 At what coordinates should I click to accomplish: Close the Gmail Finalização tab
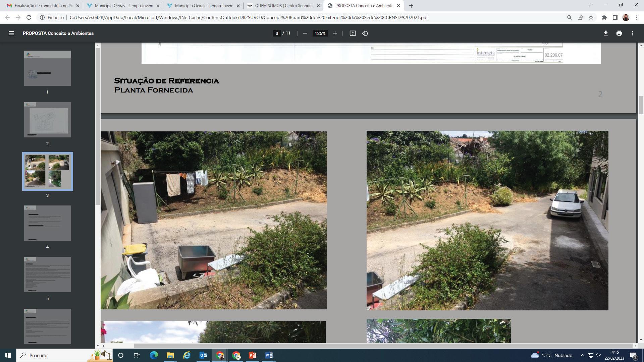[x=78, y=6]
